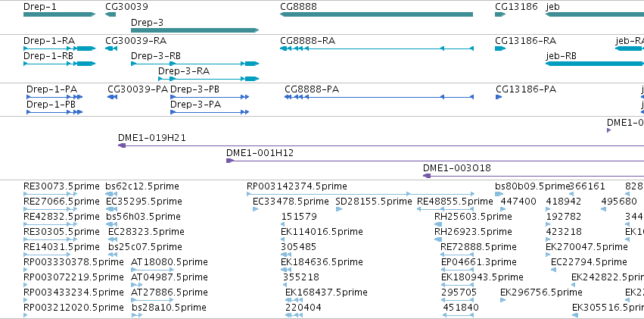This screenshot has width=644, height=319.
Task: Select the CG13186 gene glyph
Action: tap(500, 14)
